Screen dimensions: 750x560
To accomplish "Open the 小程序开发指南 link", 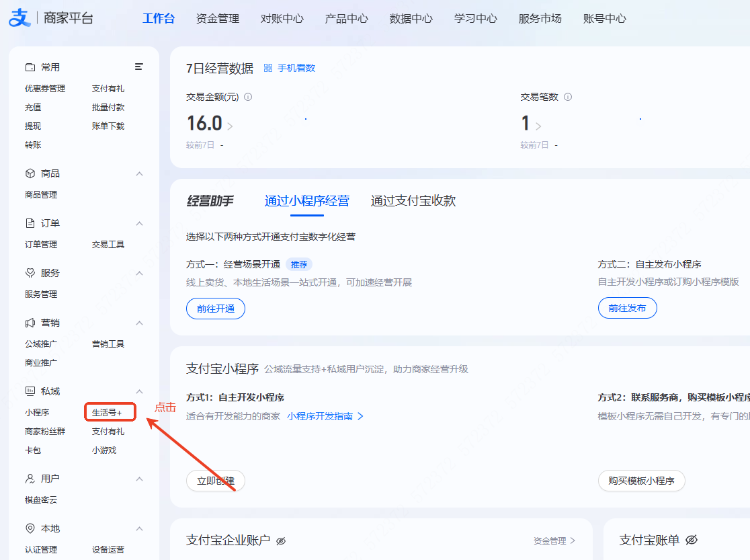I will pyautogui.click(x=321, y=416).
